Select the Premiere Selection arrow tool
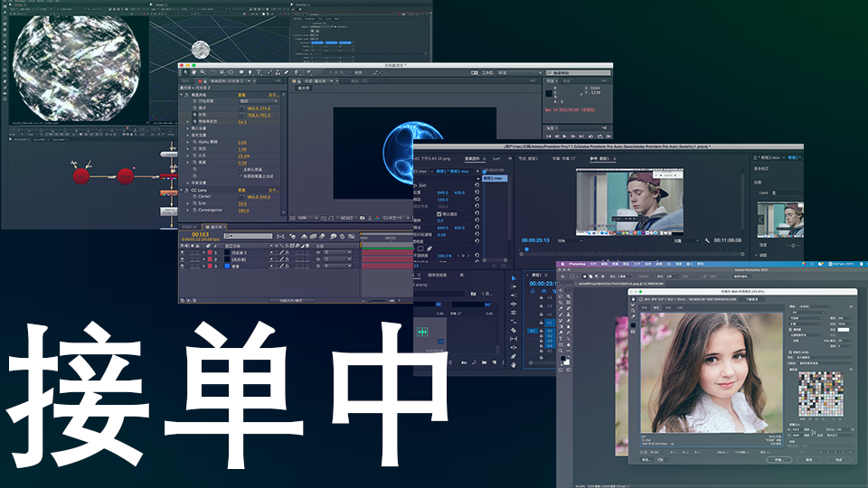The width and height of the screenshot is (868, 488). click(x=514, y=278)
